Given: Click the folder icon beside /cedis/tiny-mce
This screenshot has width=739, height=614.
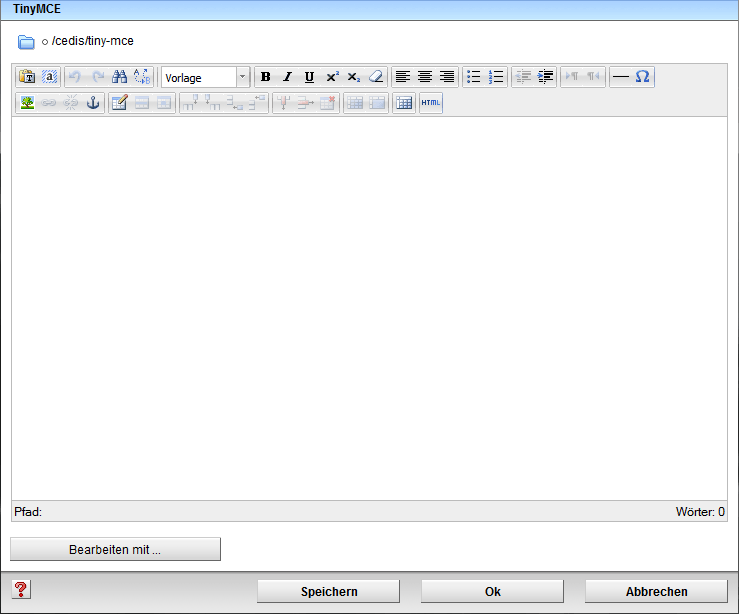Looking at the screenshot, I should click(x=26, y=42).
